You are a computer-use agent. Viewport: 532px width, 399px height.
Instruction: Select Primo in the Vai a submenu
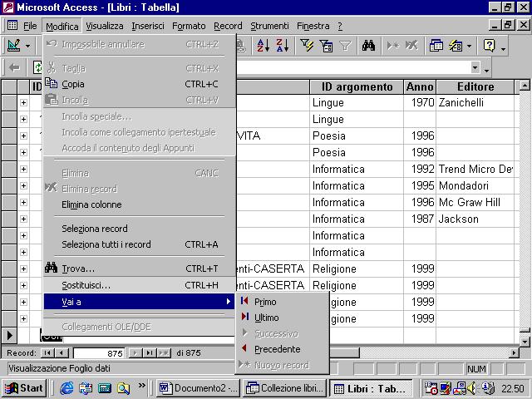283,302
